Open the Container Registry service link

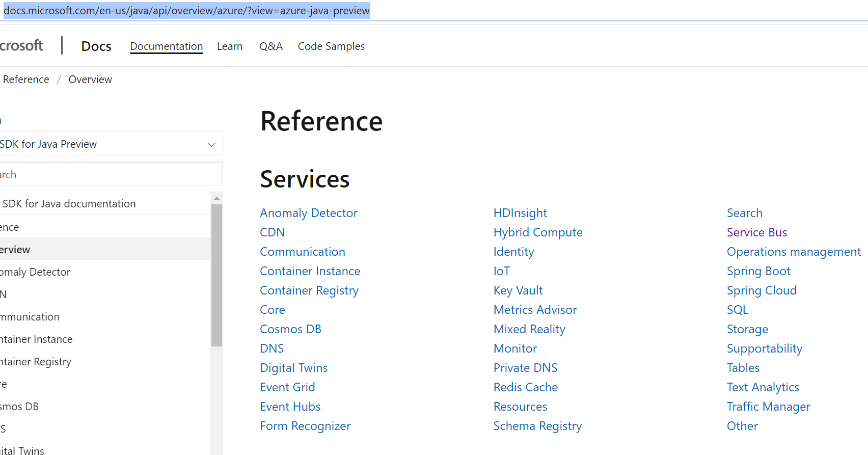(309, 290)
